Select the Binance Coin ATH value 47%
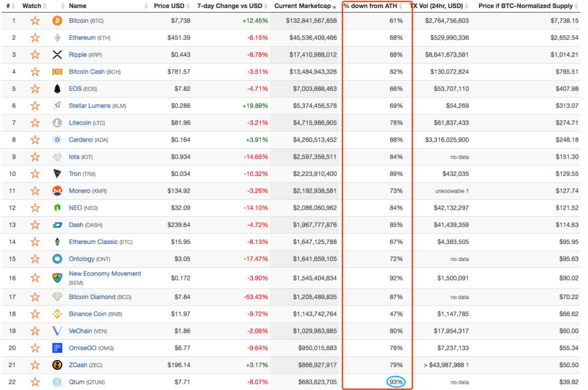Viewport: 588px width, 390px height. point(396,314)
